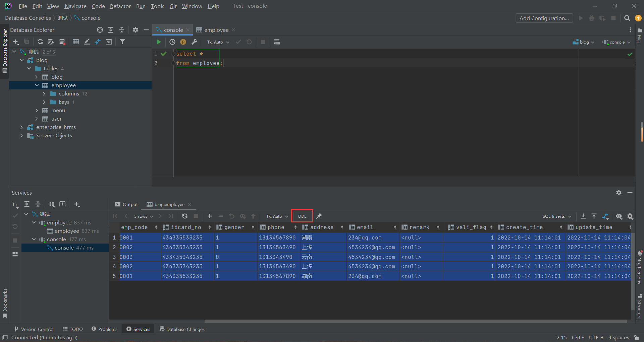Click the Jump to Query Console icon

point(109,42)
